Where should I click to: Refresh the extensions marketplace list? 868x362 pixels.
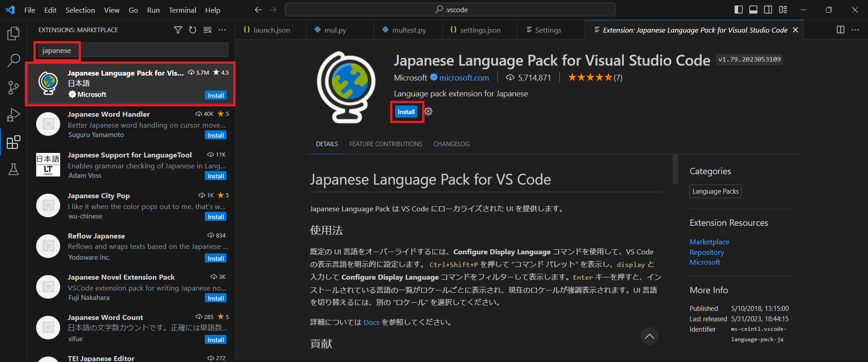point(193,30)
